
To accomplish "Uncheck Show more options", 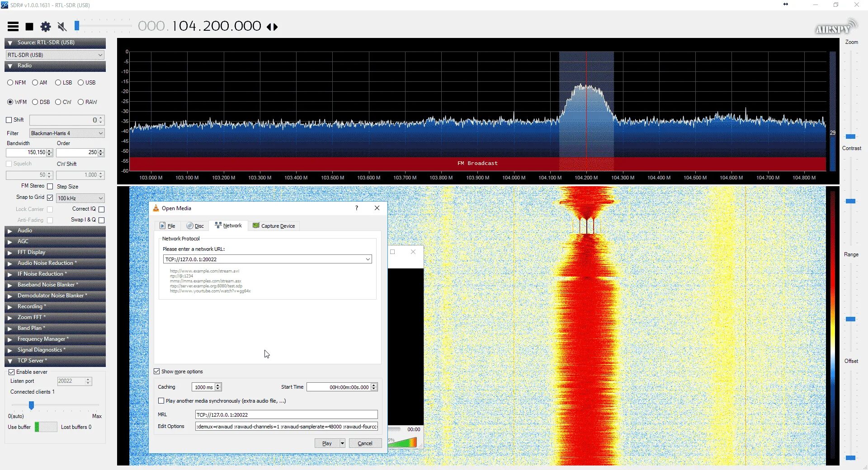I will [157, 371].
